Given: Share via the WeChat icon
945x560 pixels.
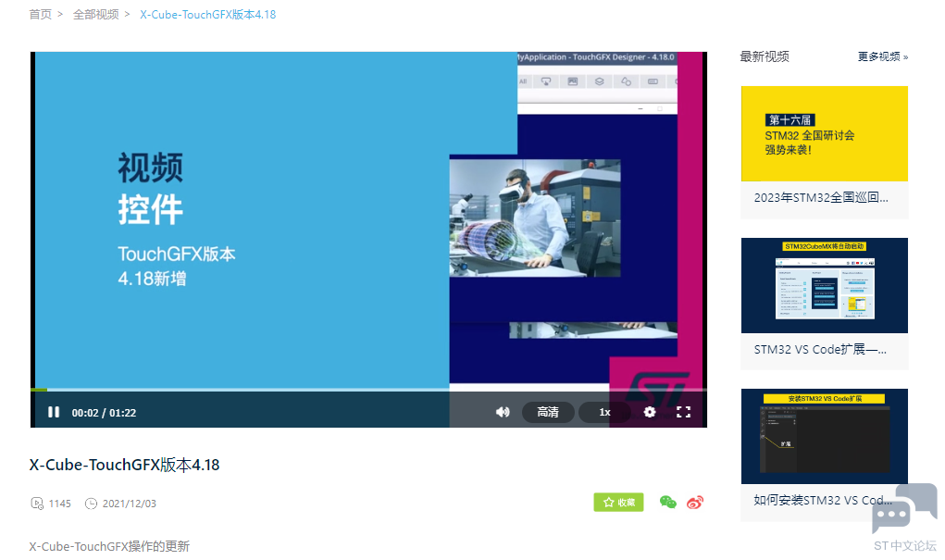Looking at the screenshot, I should click(x=667, y=502).
